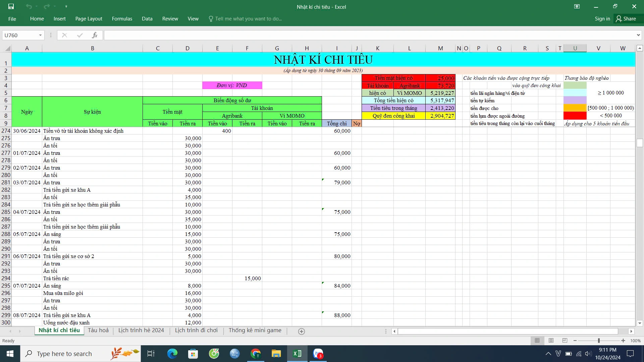Click the Tell me what you want to do box

(245, 19)
